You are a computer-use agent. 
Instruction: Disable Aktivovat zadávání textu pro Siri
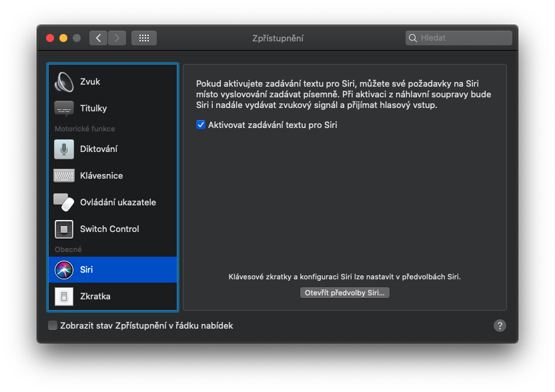coord(201,125)
